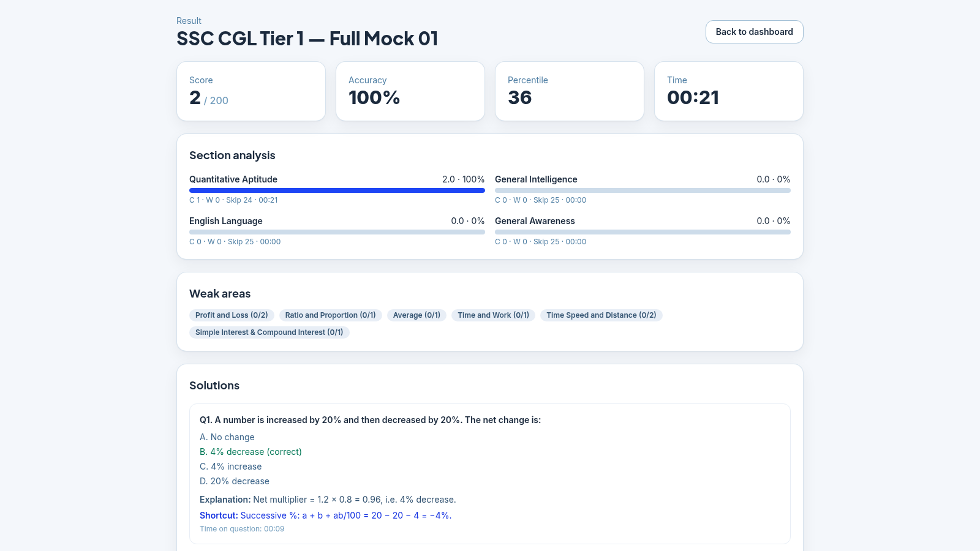Click the Result breadcrumb label
The image size is (980, 551).
(189, 21)
